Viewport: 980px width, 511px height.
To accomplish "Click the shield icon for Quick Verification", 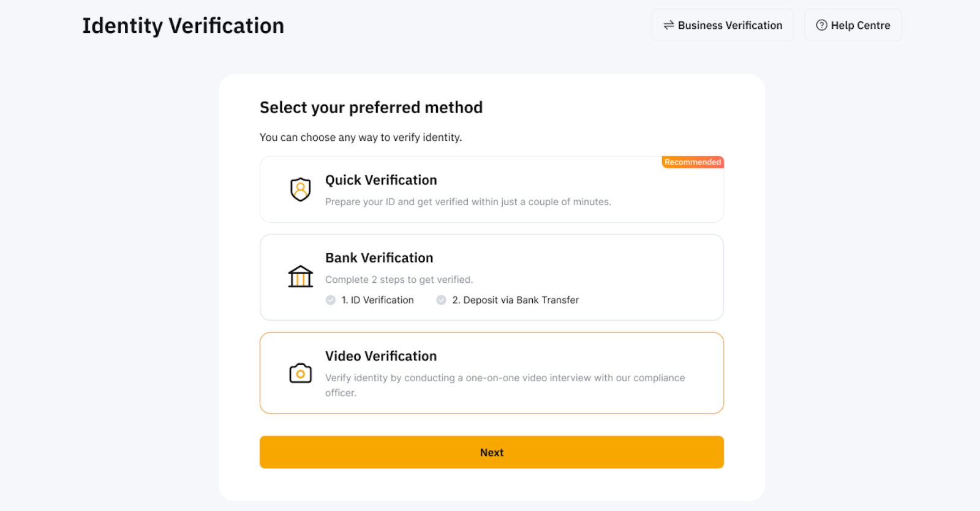I will (x=300, y=189).
